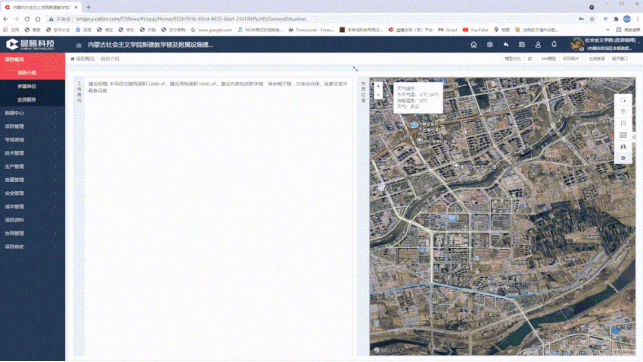
Task: Click the user profile icon in header
Action: (x=538, y=45)
